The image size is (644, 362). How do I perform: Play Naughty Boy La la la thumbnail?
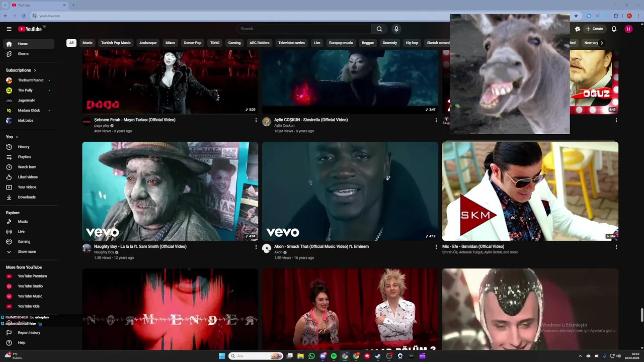pos(170,191)
